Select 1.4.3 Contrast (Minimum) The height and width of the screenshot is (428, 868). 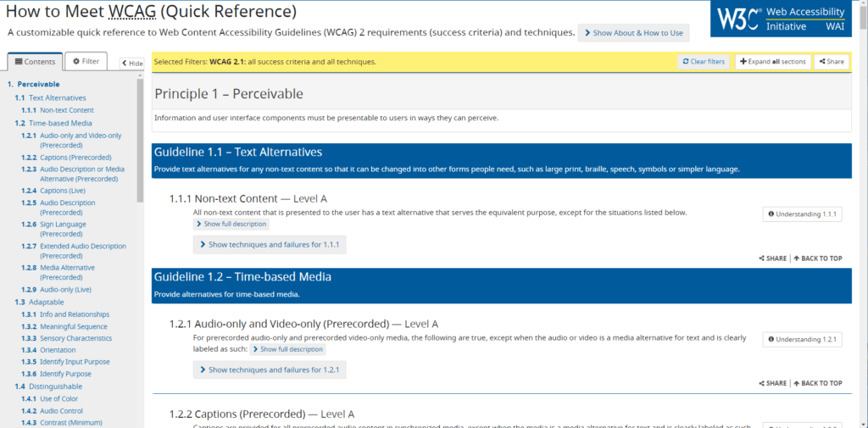tap(62, 423)
